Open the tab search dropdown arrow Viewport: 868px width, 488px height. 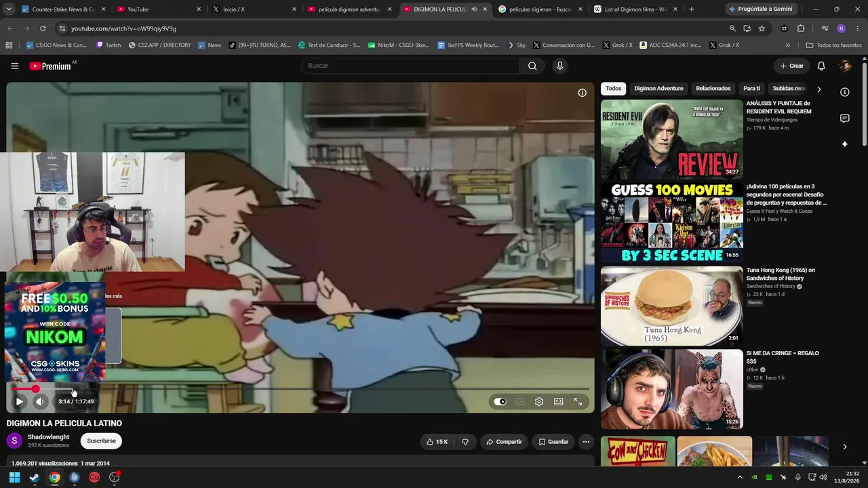click(x=8, y=9)
